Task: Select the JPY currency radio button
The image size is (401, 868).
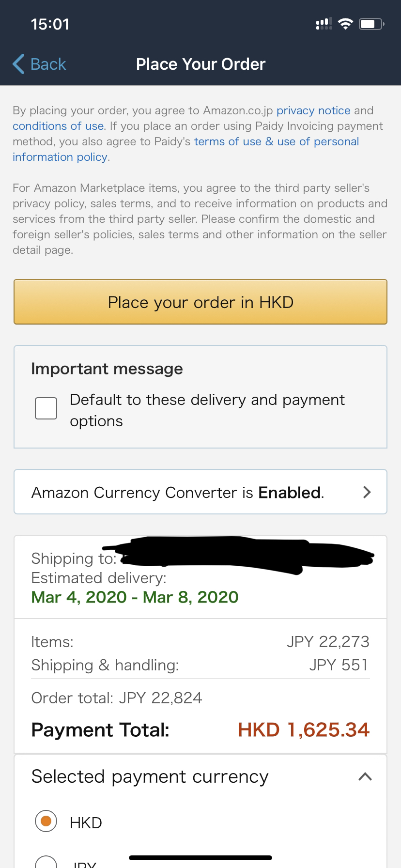Action: (x=46, y=862)
